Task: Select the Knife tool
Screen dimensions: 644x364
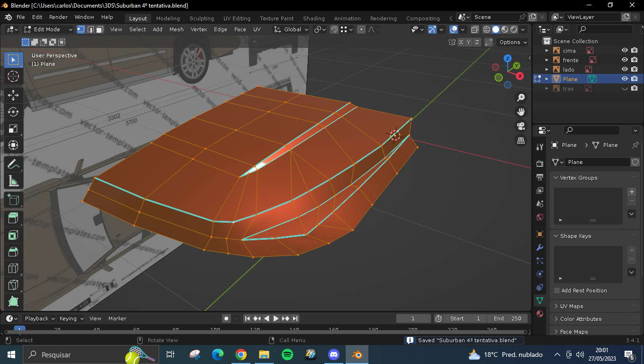Action: point(13,285)
